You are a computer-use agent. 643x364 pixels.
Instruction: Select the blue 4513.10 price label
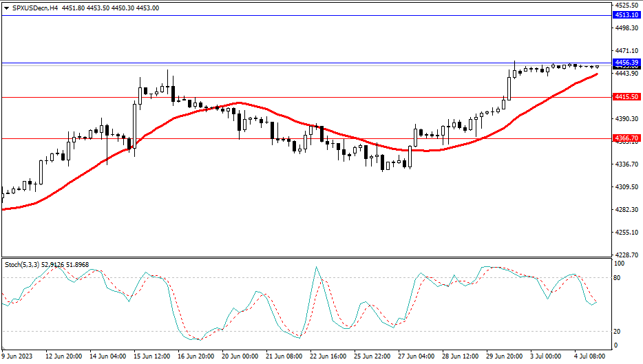point(626,15)
